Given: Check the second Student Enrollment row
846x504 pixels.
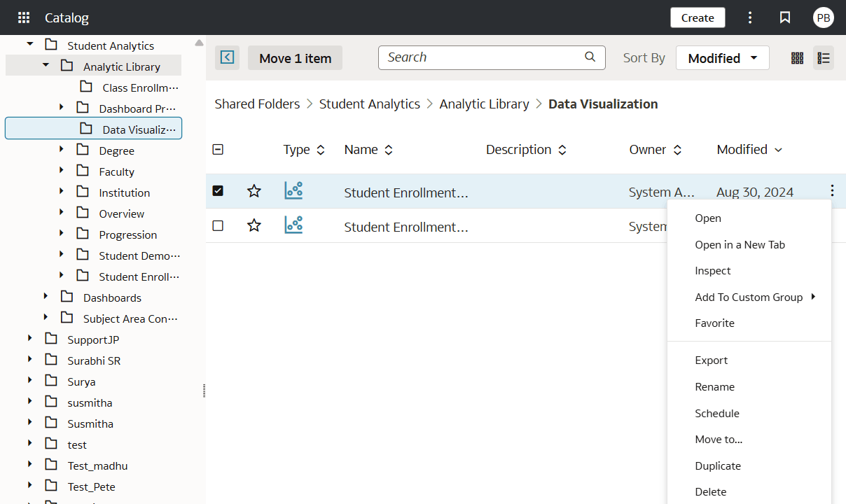Looking at the screenshot, I should click(x=218, y=226).
